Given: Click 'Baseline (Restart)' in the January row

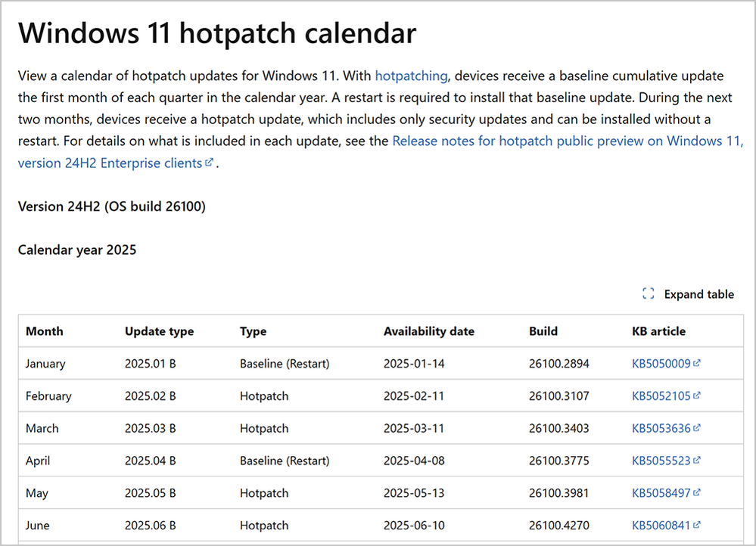Looking at the screenshot, I should (285, 364).
